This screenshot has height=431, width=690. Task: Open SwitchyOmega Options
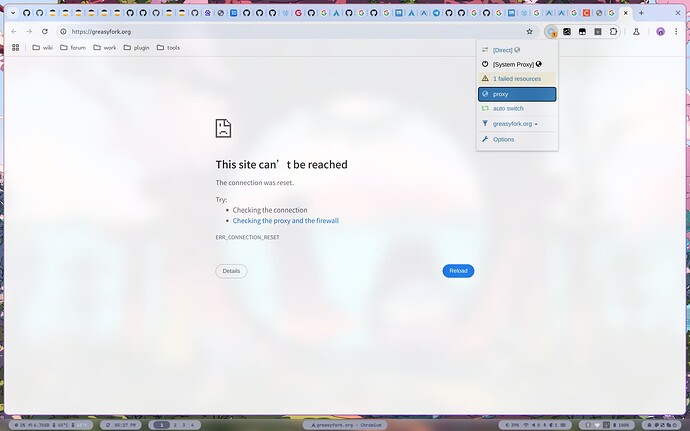[517, 139]
